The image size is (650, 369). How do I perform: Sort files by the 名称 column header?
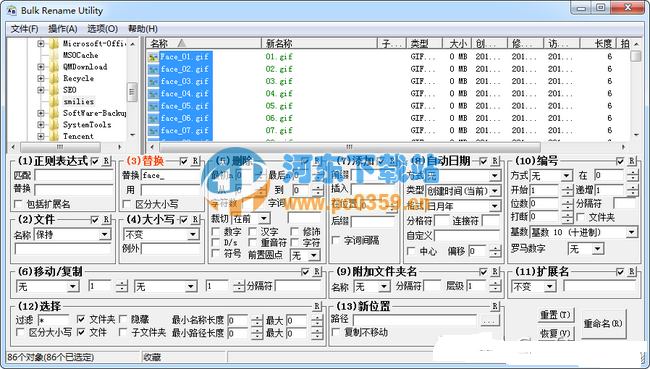point(204,43)
